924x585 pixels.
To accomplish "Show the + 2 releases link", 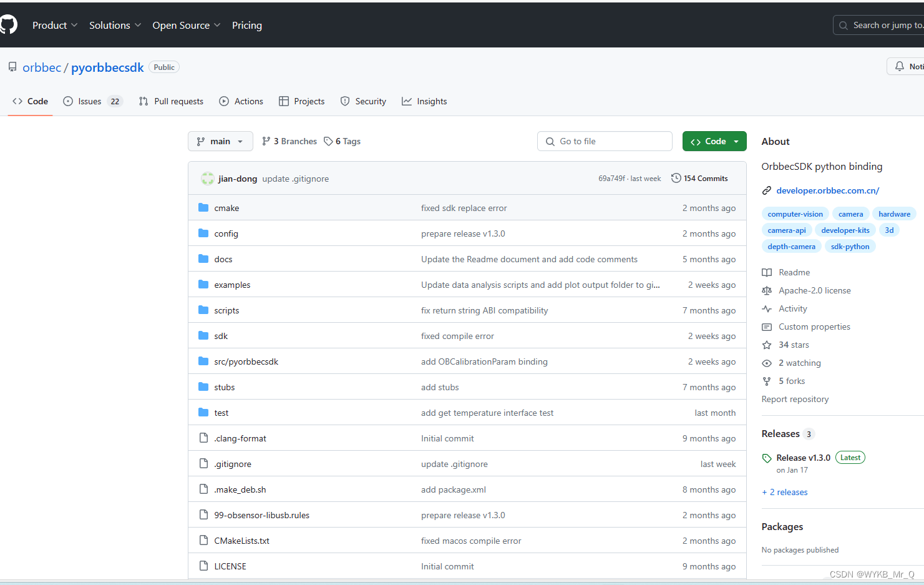I will 785,492.
